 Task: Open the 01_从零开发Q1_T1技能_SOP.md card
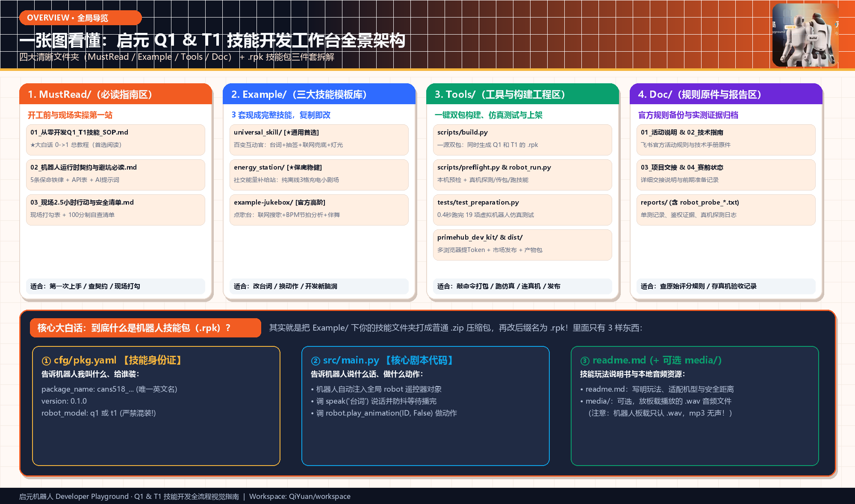(x=115, y=140)
